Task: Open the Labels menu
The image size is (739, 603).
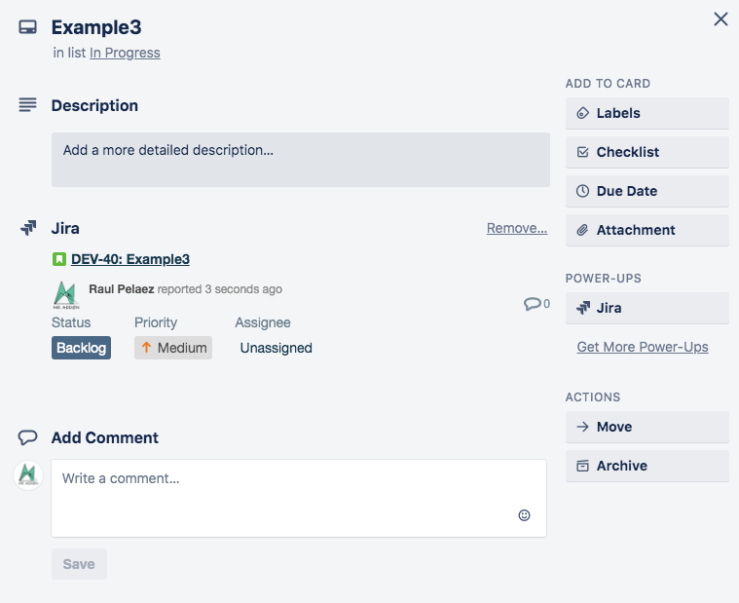Action: [x=646, y=113]
